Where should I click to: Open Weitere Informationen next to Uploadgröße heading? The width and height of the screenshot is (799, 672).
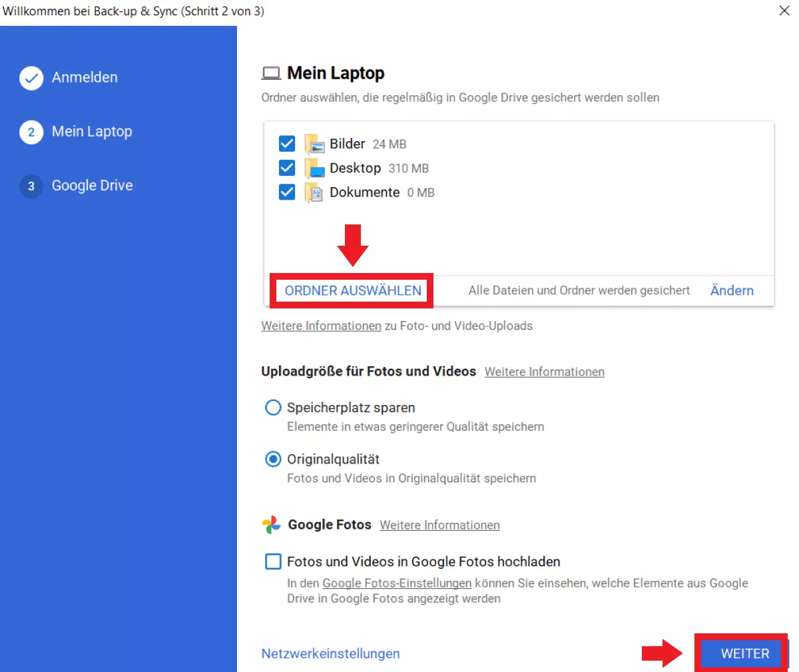[545, 372]
